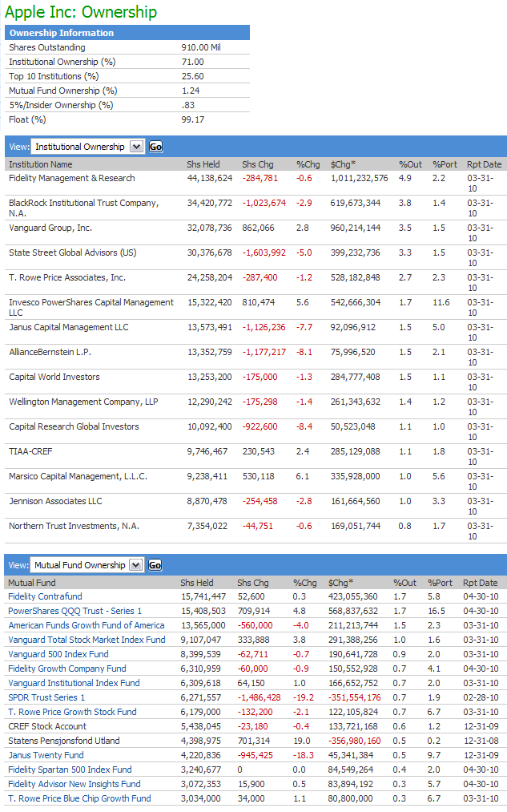Image resolution: width=507 pixels, height=812 pixels.
Task: Open Janus Twenty Fund link
Action: pyautogui.click(x=46, y=755)
